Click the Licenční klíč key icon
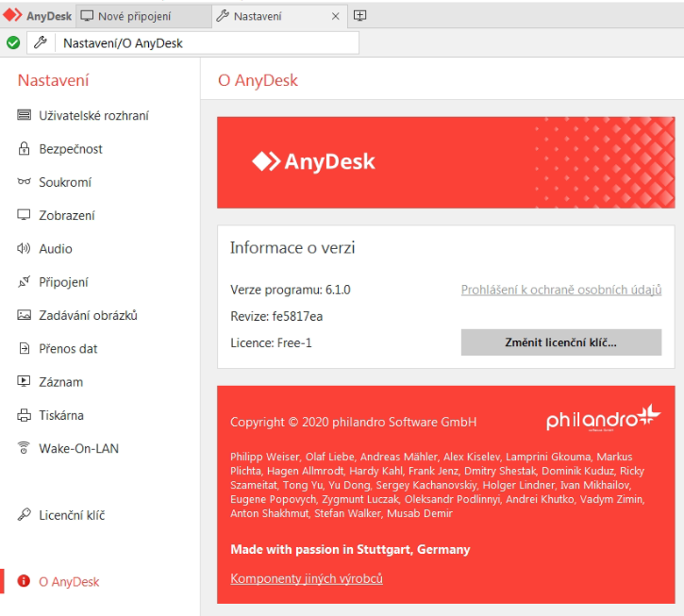The height and width of the screenshot is (616, 684). (24, 514)
